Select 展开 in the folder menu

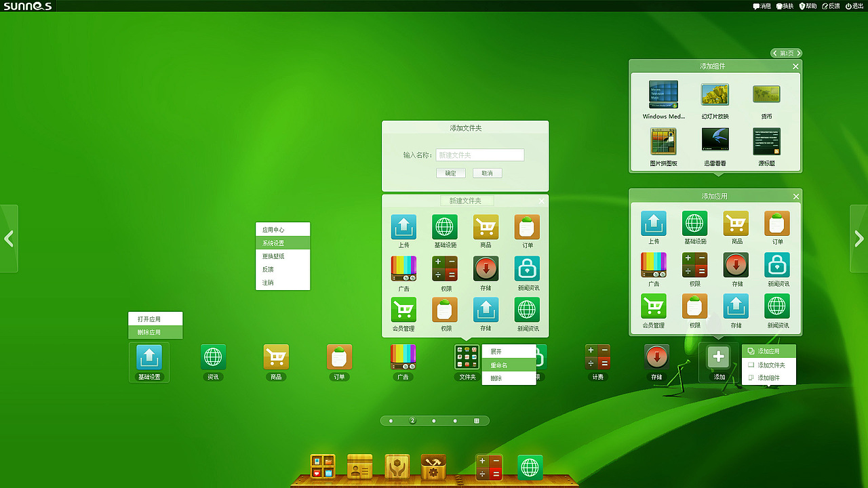pyautogui.click(x=509, y=352)
